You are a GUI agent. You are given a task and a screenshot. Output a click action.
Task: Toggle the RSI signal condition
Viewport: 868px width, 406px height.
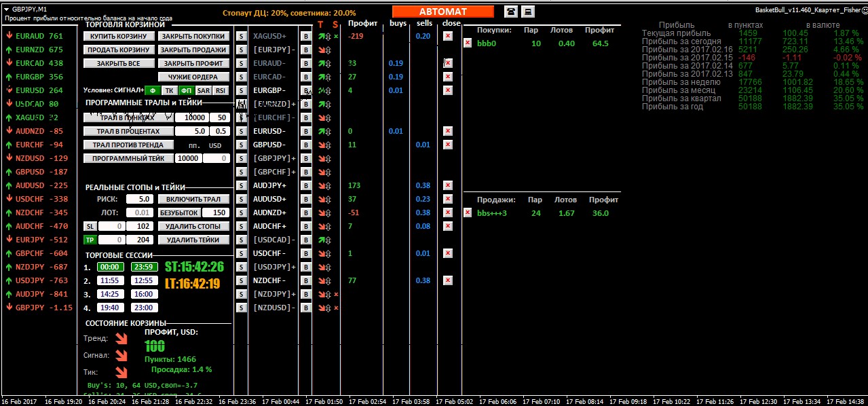221,90
